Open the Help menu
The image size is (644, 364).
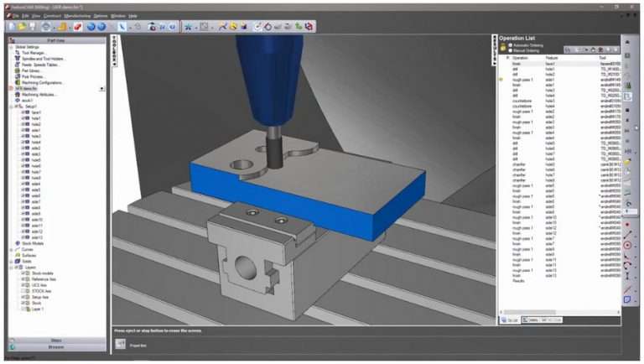(x=132, y=16)
